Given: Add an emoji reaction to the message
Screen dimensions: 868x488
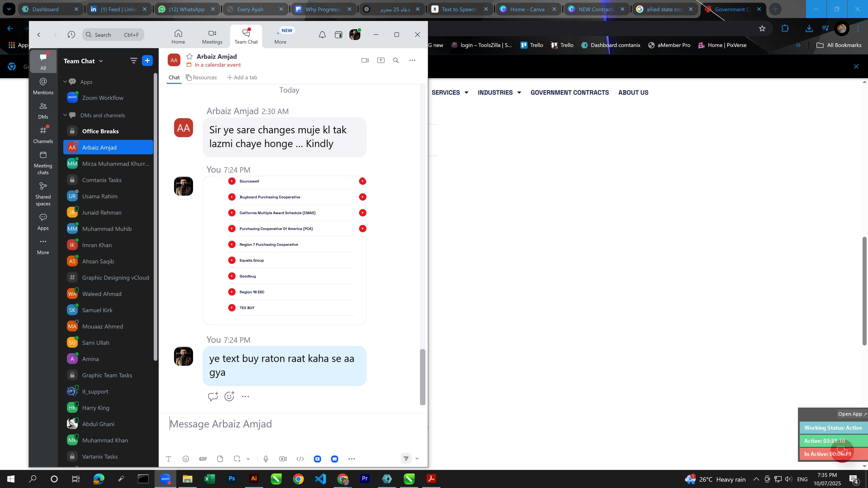Looking at the screenshot, I should coord(229,396).
